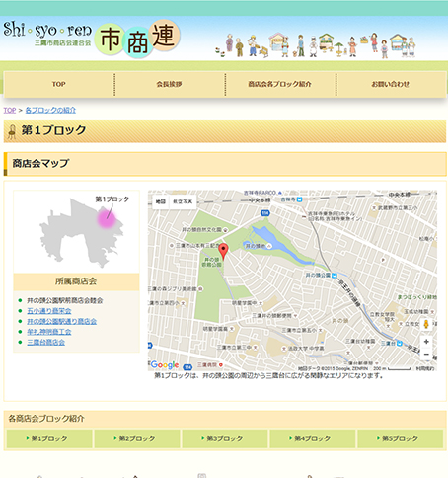Zoom in with the map plus button
Viewport: 448px width, 478px height.
426,342
